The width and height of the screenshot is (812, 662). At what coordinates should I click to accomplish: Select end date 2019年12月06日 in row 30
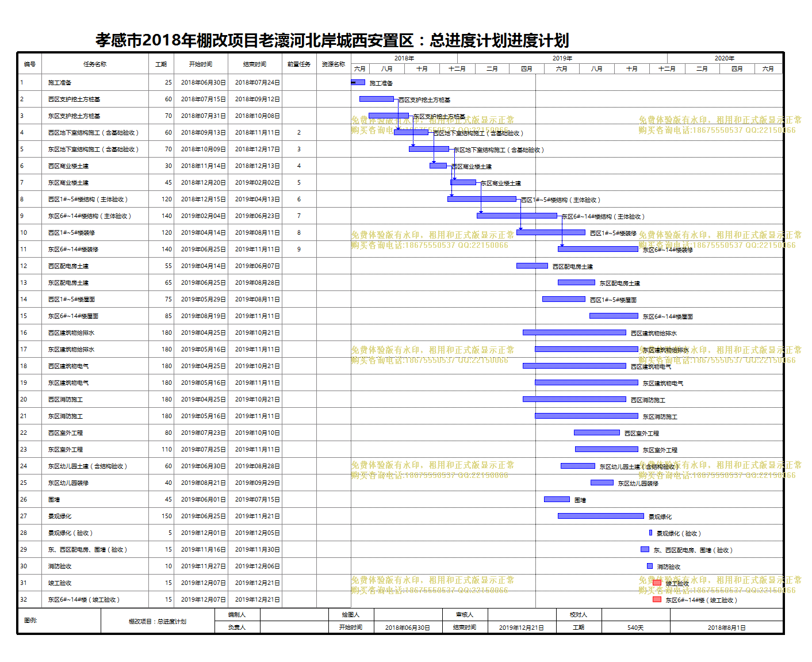tap(258, 567)
